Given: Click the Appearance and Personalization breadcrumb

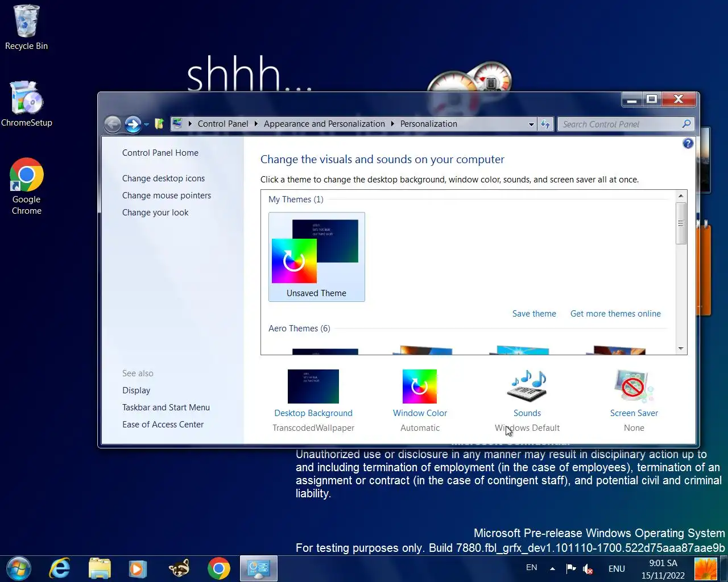Looking at the screenshot, I should pyautogui.click(x=324, y=124).
